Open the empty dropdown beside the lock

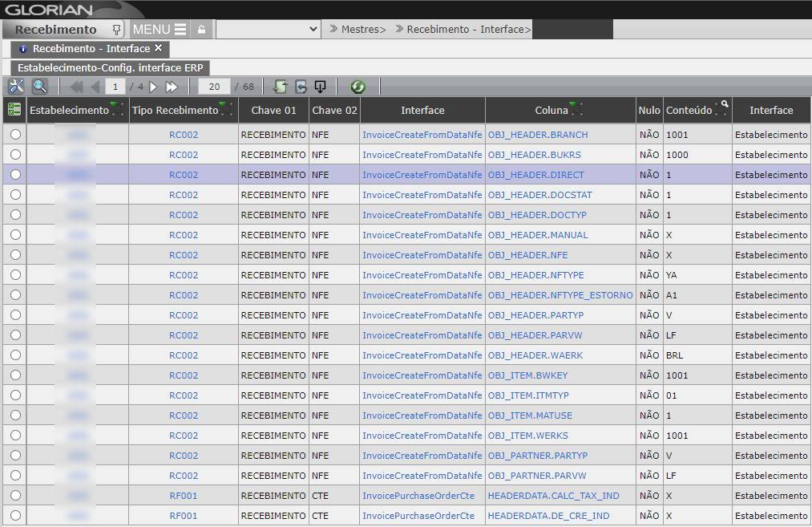coord(269,30)
